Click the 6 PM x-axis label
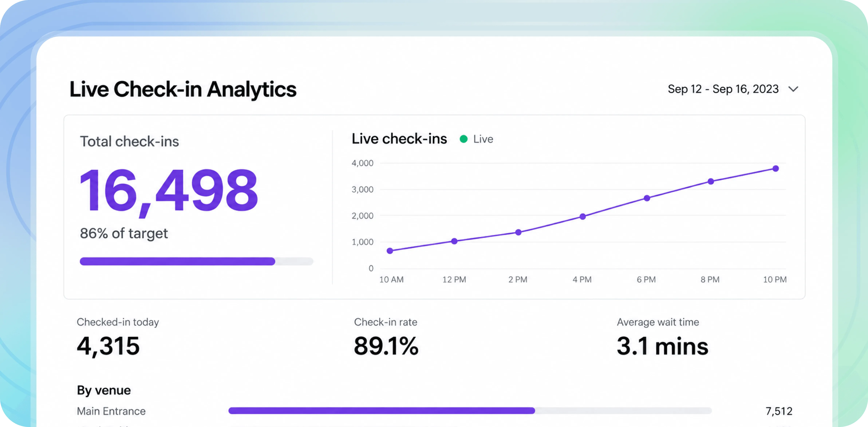The image size is (868, 427). 646,280
